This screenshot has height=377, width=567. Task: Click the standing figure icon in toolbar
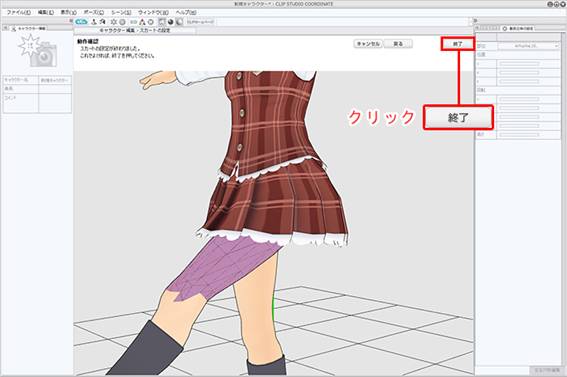pyautogui.click(x=94, y=22)
